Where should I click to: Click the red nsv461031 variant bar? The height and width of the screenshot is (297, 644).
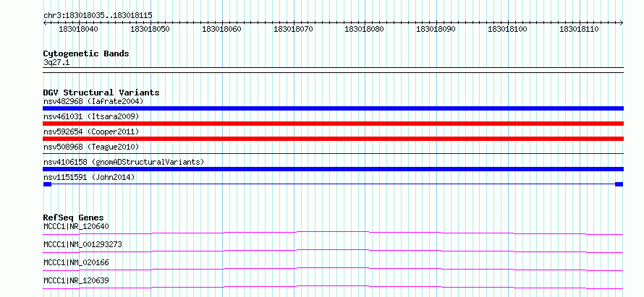(x=333, y=124)
